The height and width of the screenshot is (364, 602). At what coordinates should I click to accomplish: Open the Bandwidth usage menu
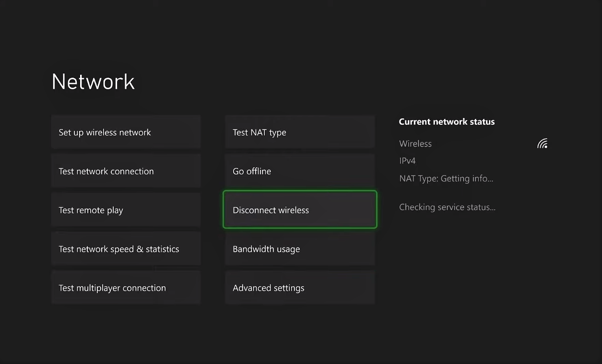[300, 249]
